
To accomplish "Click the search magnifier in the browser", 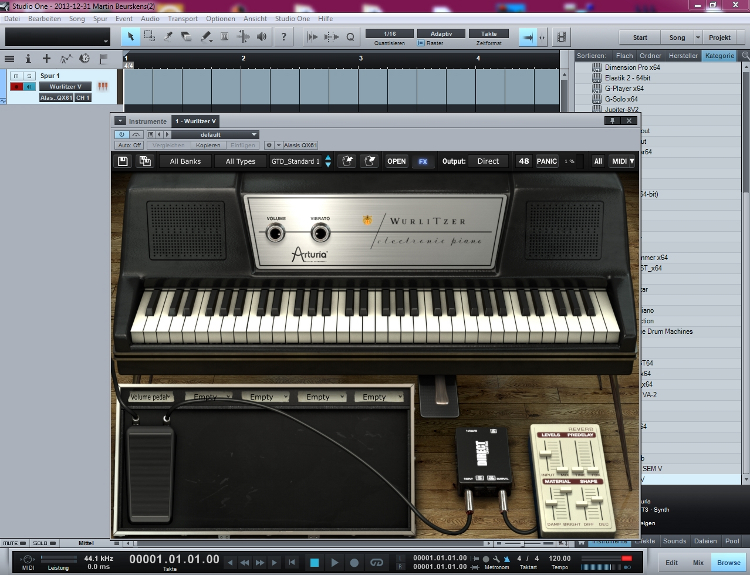I will tap(745, 55).
